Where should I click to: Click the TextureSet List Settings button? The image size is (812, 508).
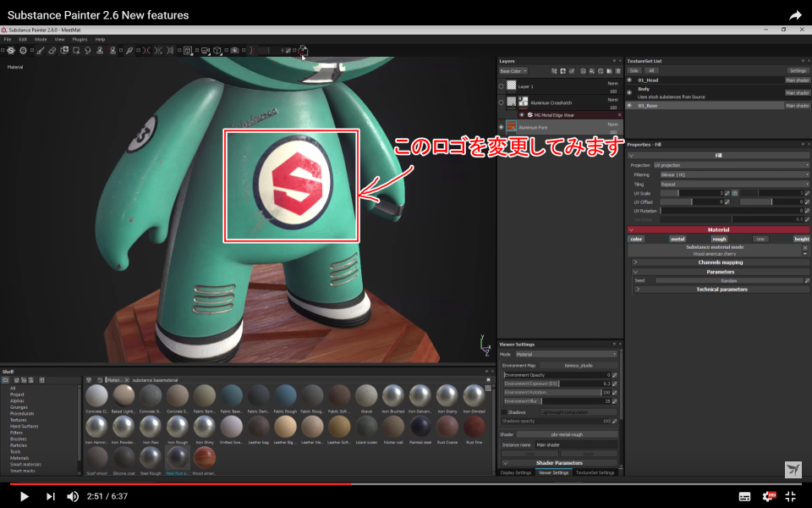[798, 71]
